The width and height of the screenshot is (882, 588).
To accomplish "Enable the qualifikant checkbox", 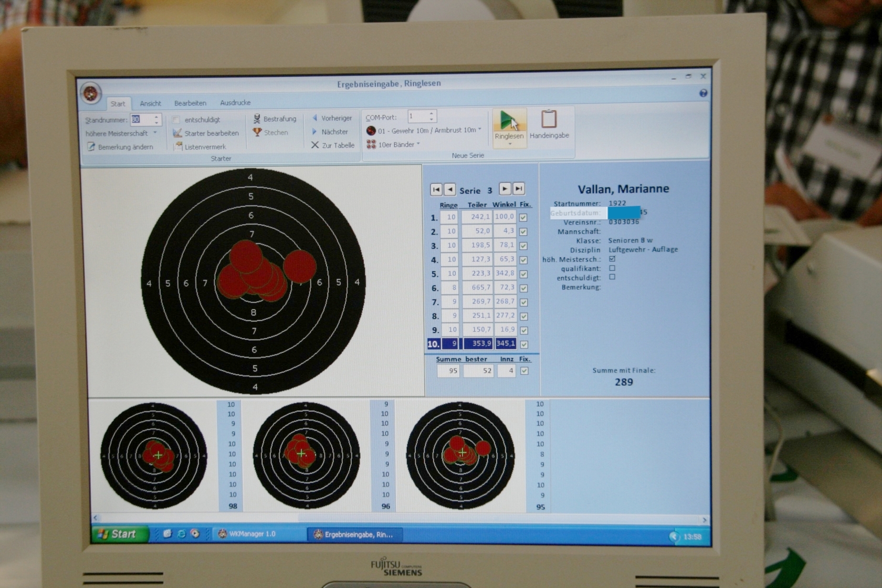I will point(612,268).
